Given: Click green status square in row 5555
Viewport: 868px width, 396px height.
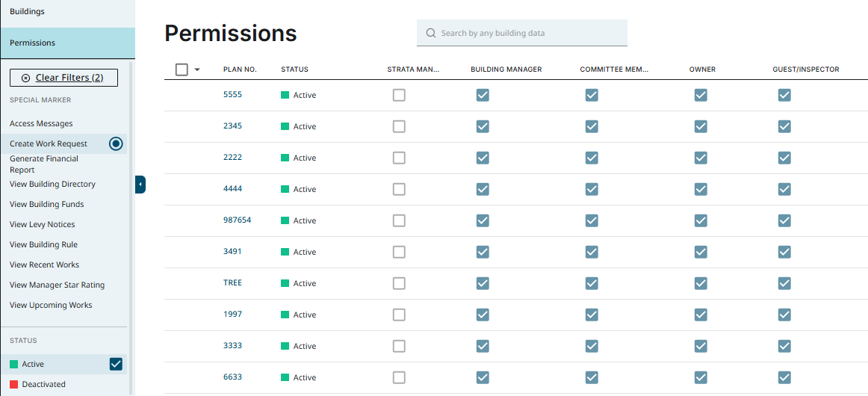Looking at the screenshot, I should (x=285, y=95).
